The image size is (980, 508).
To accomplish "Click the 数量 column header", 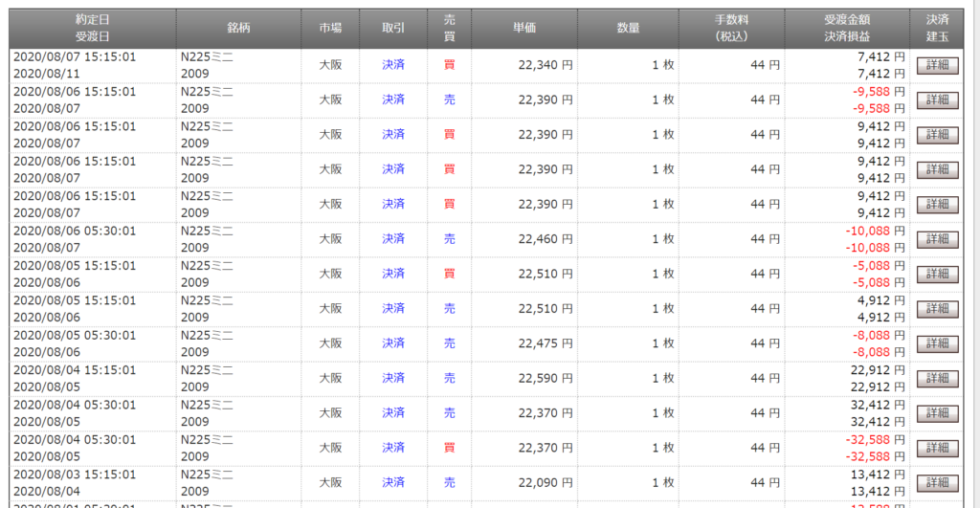I will 628,28.
